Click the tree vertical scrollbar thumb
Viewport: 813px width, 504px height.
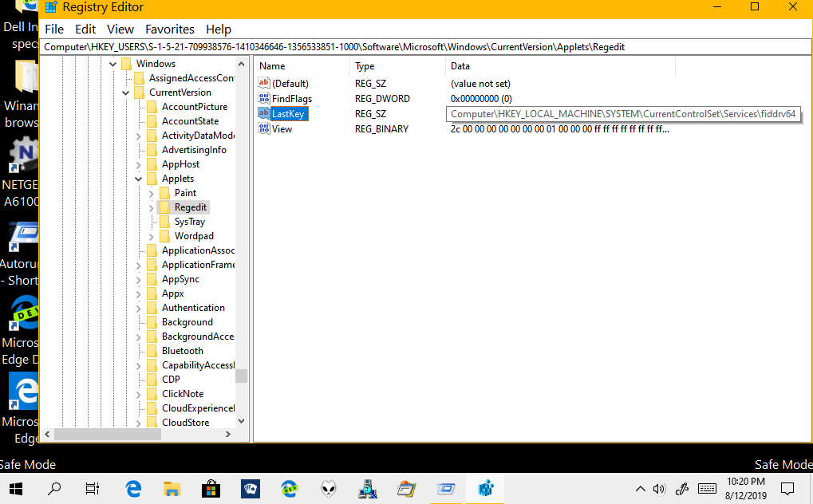[241, 376]
